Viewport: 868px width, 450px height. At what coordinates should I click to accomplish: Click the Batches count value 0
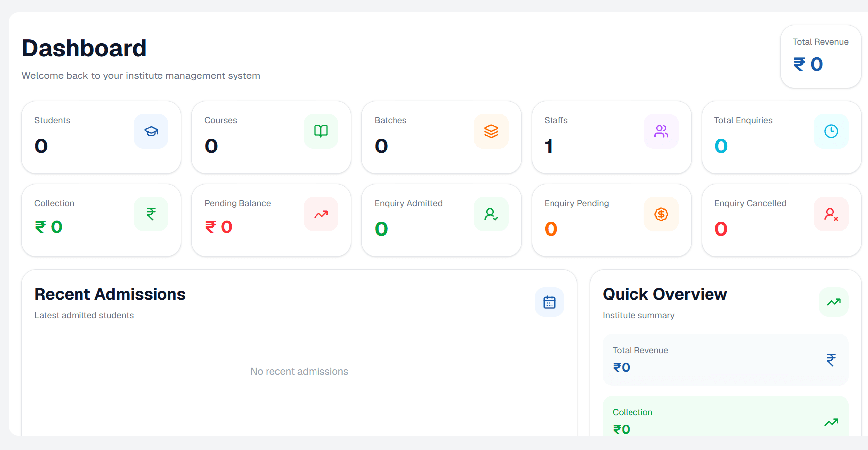tap(381, 146)
